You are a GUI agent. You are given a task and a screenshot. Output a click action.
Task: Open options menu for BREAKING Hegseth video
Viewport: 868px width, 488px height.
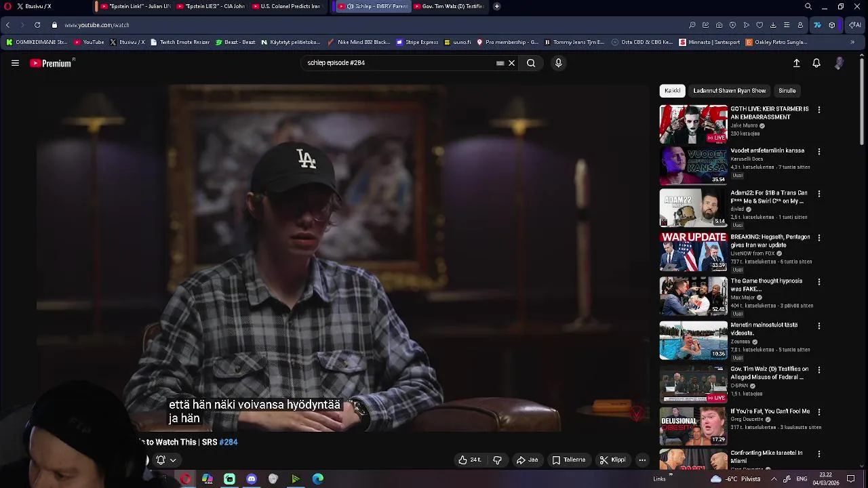pos(819,238)
